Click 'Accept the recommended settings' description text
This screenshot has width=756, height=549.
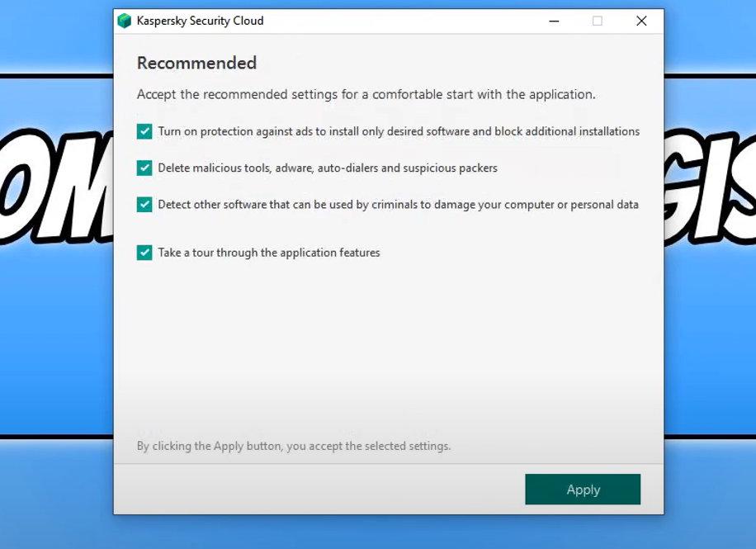(366, 94)
